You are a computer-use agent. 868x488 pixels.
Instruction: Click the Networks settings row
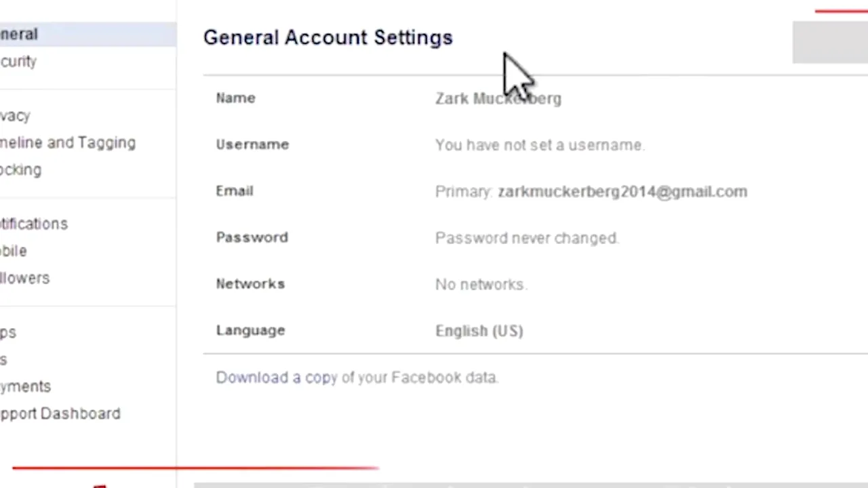click(x=480, y=285)
